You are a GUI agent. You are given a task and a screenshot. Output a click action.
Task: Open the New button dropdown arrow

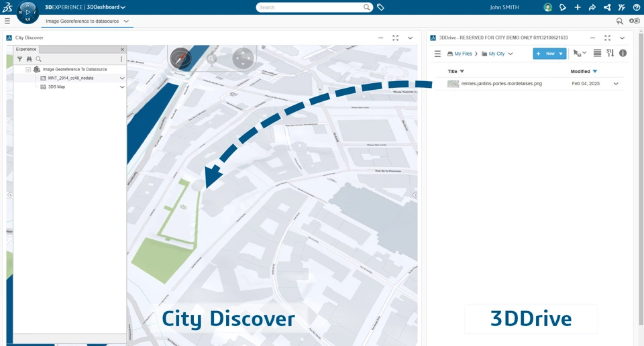561,54
